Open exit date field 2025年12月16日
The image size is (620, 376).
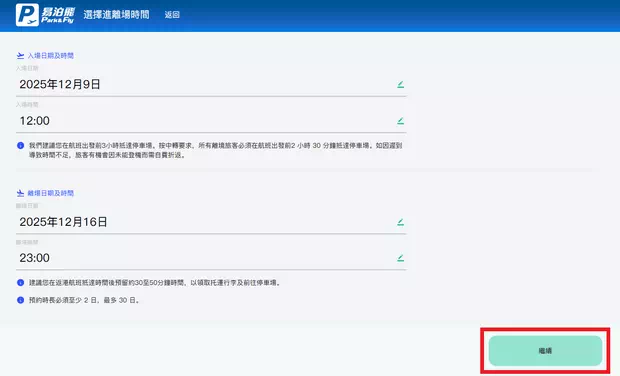point(211,222)
